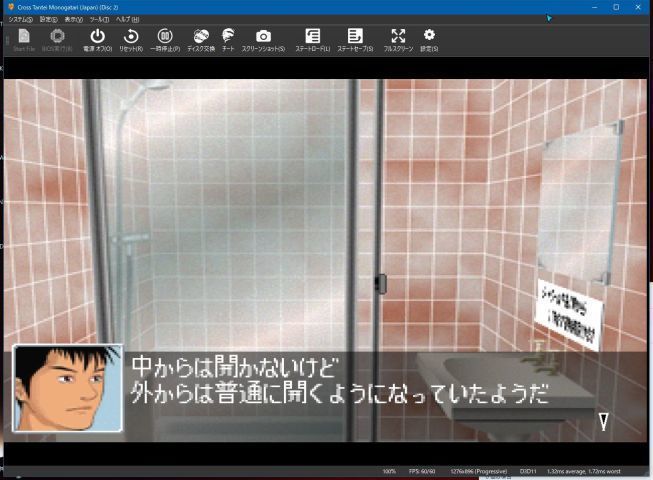
Task: Click the shower door handle in game
Action: coord(381,284)
